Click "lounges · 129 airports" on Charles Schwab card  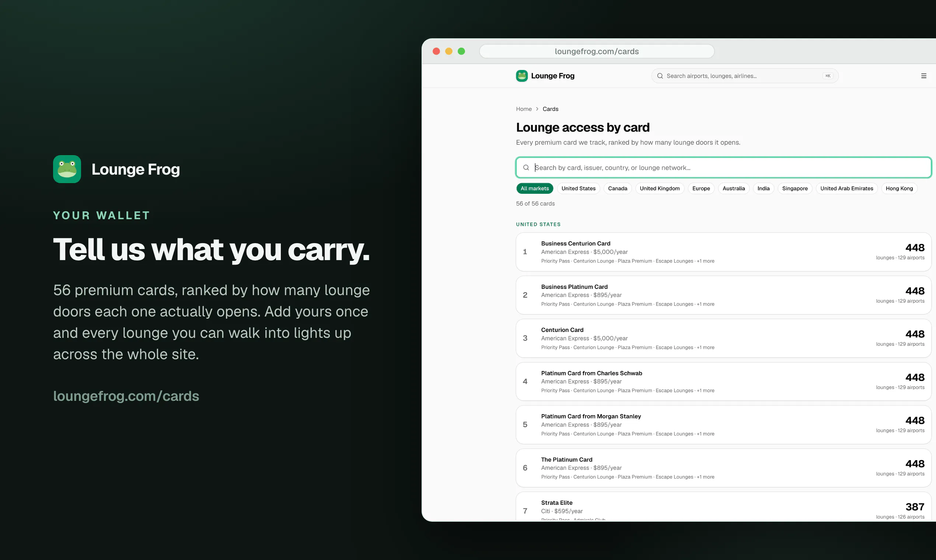(x=900, y=388)
